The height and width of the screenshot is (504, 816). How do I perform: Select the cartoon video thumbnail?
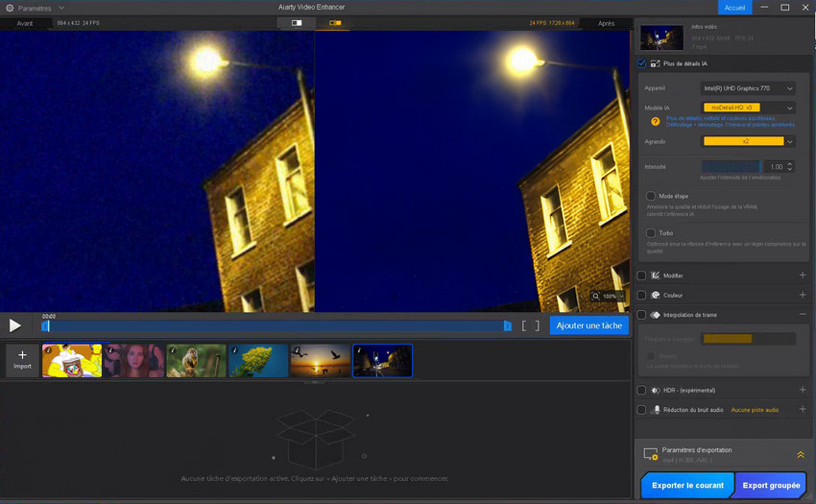[72, 360]
